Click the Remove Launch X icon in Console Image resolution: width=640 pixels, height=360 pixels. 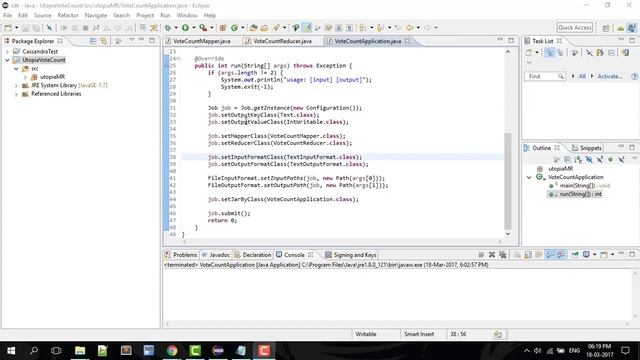(492, 255)
